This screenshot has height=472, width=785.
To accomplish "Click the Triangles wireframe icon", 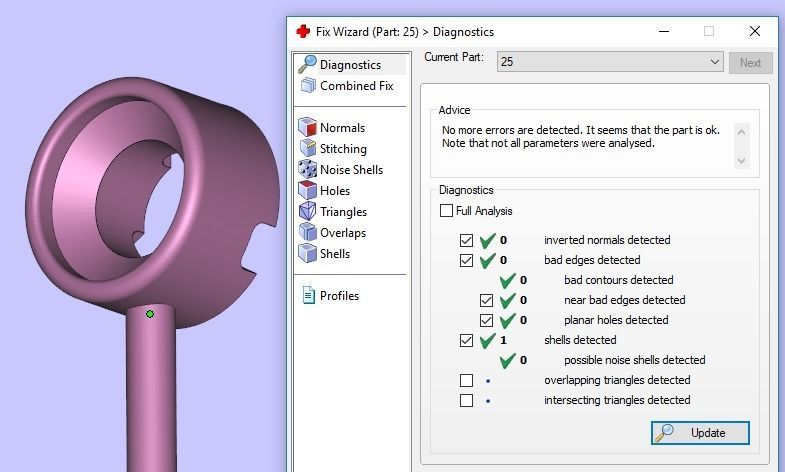I will point(307,211).
